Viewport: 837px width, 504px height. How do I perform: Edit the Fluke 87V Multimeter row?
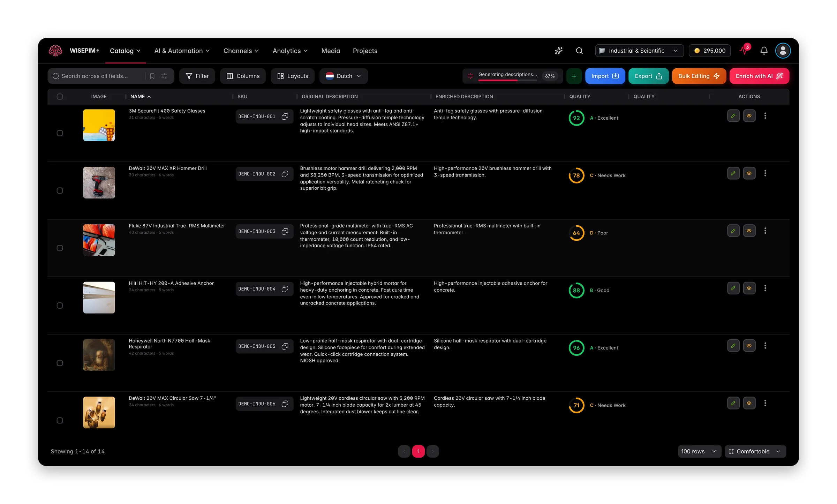733,231
